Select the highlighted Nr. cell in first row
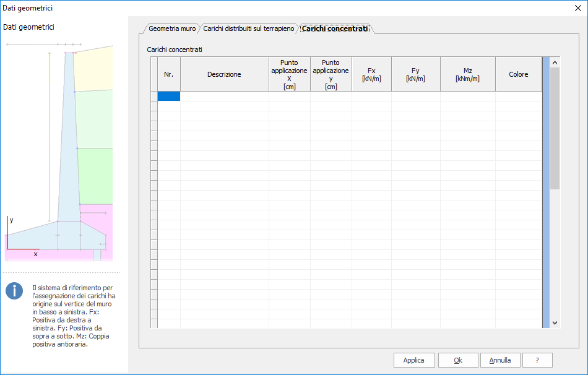588x375 pixels. coord(169,97)
